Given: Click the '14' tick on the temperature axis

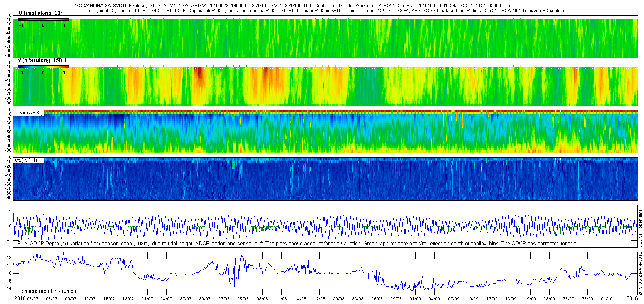Looking at the screenshot, I should (9, 289).
